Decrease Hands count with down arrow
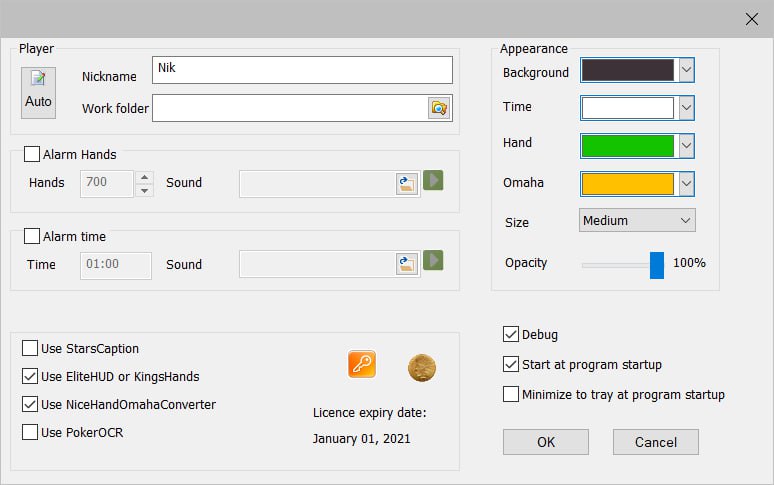The height and width of the screenshot is (485, 774). 144,190
